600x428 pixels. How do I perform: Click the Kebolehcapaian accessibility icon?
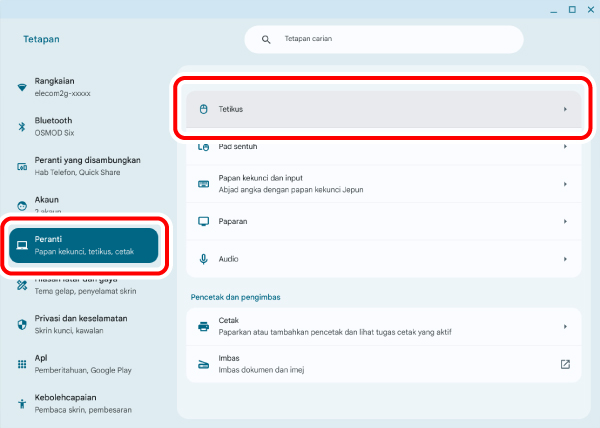click(22, 403)
